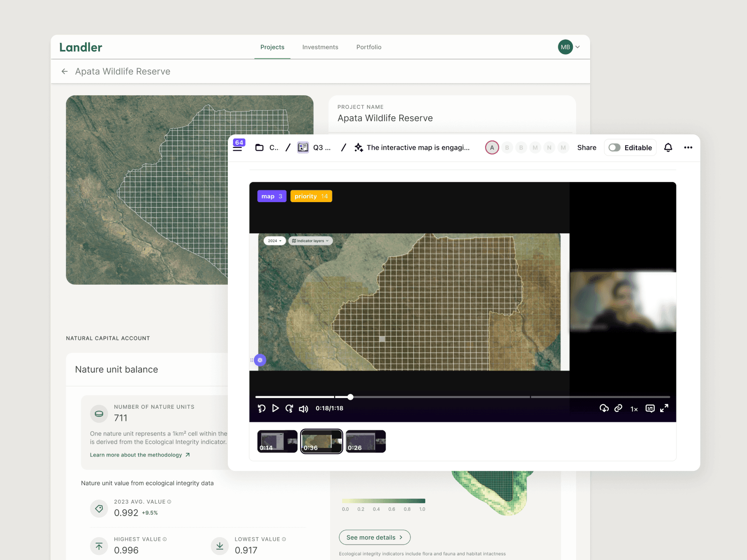This screenshot has height=560, width=747.
Task: Open the hamburger menu with 64 badge
Action: 238,146
